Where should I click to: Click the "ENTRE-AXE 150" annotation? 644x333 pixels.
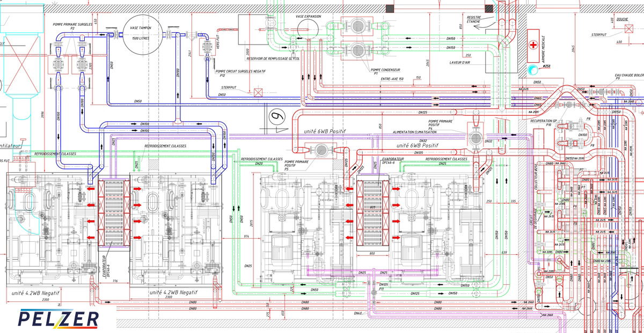point(392,79)
